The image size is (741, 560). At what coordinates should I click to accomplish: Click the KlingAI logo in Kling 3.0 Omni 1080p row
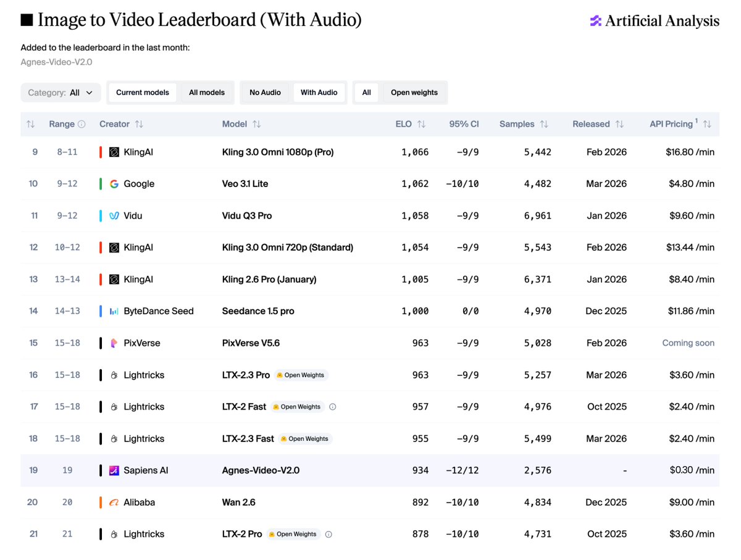[x=114, y=152]
